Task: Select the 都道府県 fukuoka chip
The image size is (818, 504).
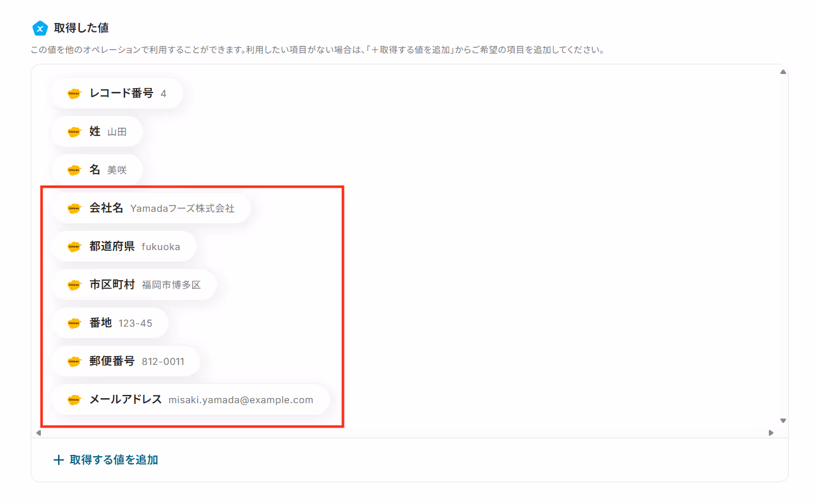Action: [x=124, y=247]
